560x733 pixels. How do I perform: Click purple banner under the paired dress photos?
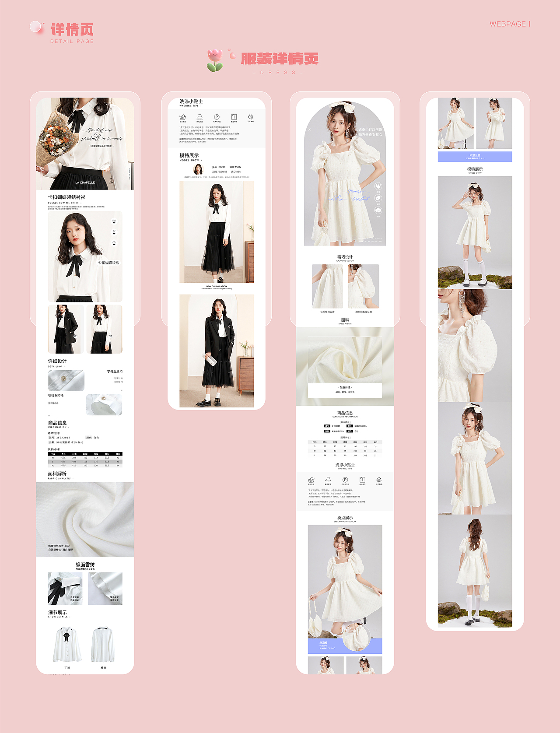click(475, 157)
